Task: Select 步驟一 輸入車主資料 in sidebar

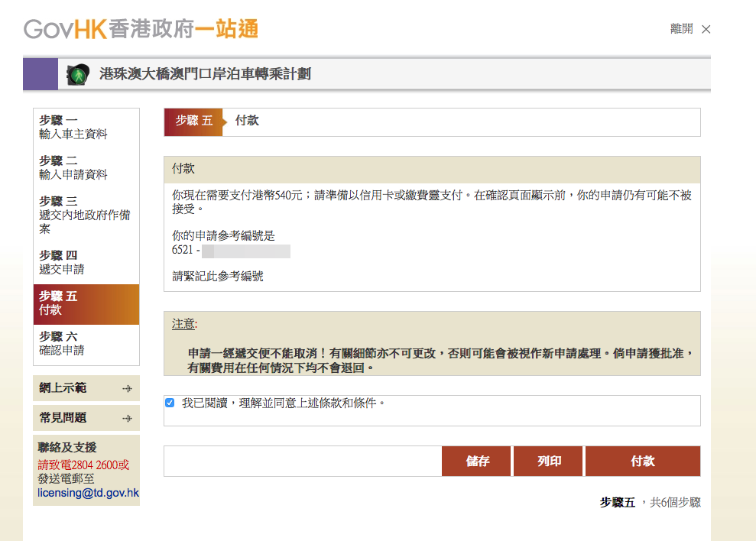Action: pos(73,128)
